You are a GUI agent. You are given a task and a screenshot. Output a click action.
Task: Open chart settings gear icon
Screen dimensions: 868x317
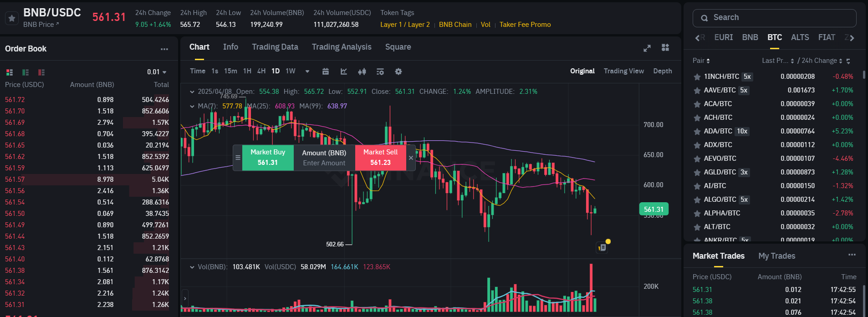tap(398, 72)
